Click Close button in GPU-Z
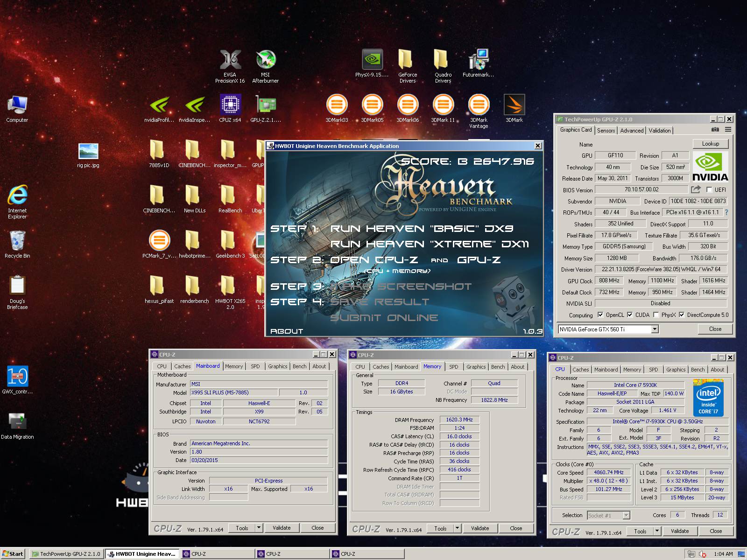The height and width of the screenshot is (560, 747). point(715,329)
